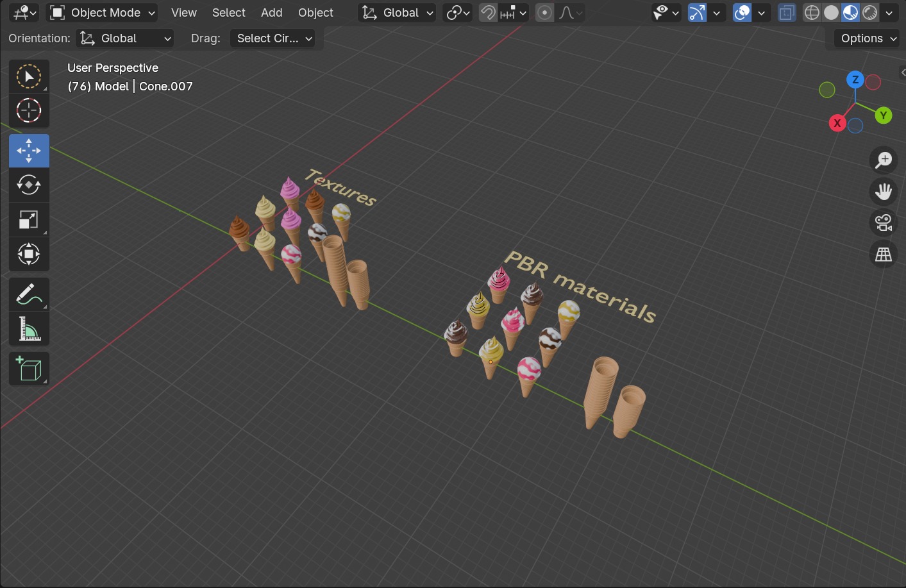
Task: Open the Object Mode dropdown
Action: [x=103, y=13]
